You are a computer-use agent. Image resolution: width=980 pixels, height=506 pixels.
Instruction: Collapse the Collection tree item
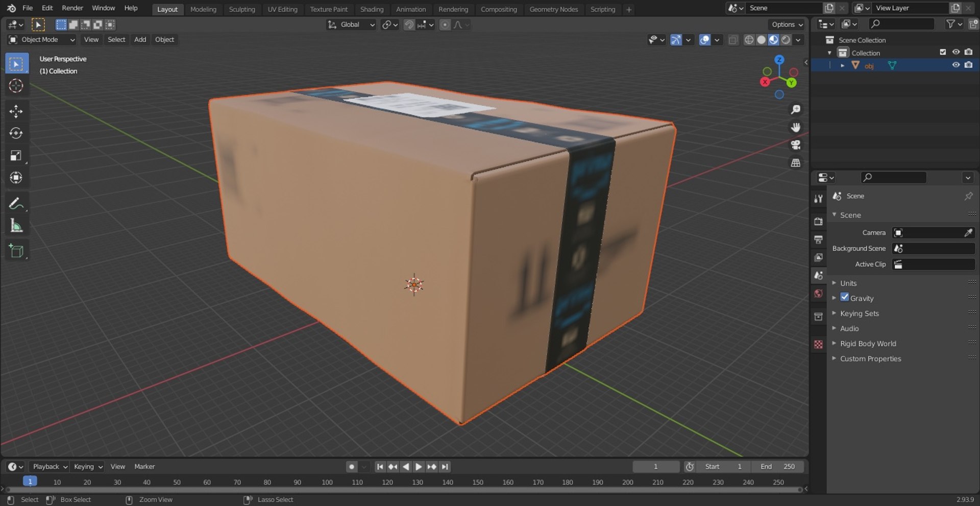[x=829, y=53]
